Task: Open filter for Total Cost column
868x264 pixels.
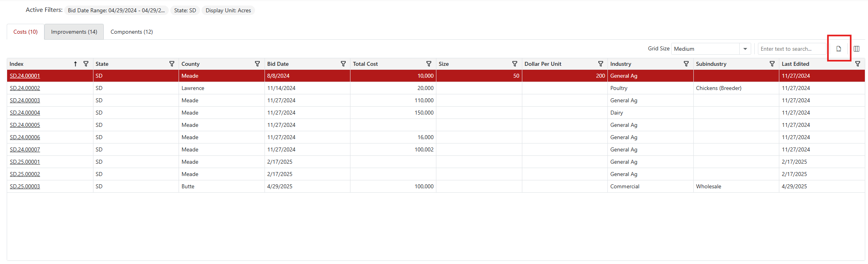Action: tap(429, 64)
